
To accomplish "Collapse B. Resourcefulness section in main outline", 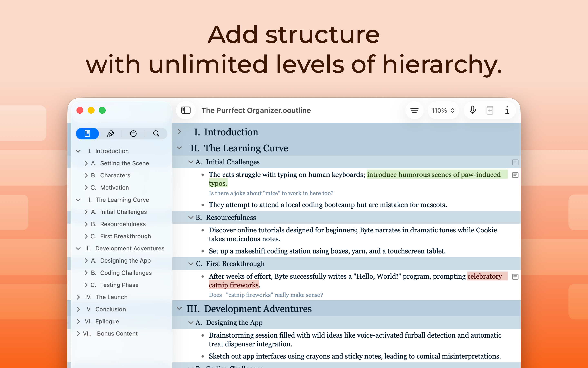I will [191, 217].
